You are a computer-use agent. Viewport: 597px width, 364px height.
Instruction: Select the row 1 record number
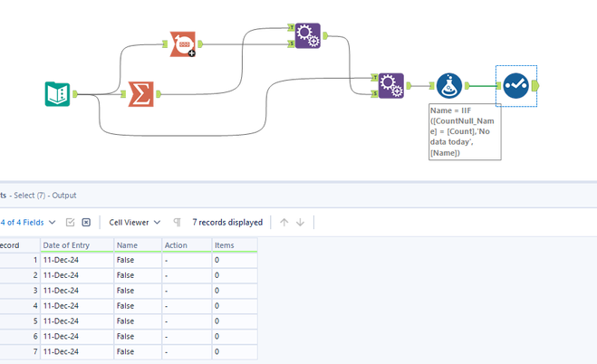[19, 260]
